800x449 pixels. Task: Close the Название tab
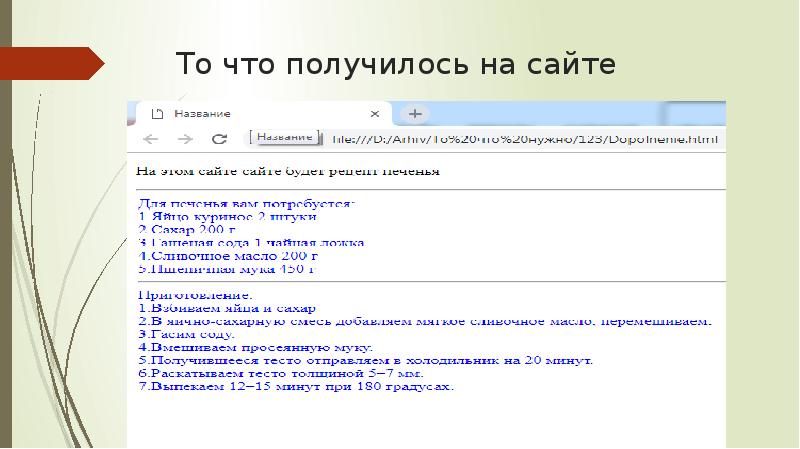(x=375, y=114)
